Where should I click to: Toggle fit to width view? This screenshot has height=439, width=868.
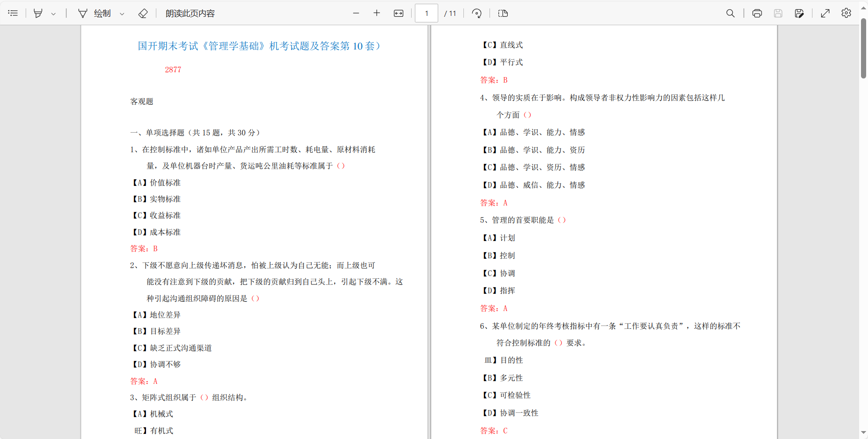click(399, 13)
